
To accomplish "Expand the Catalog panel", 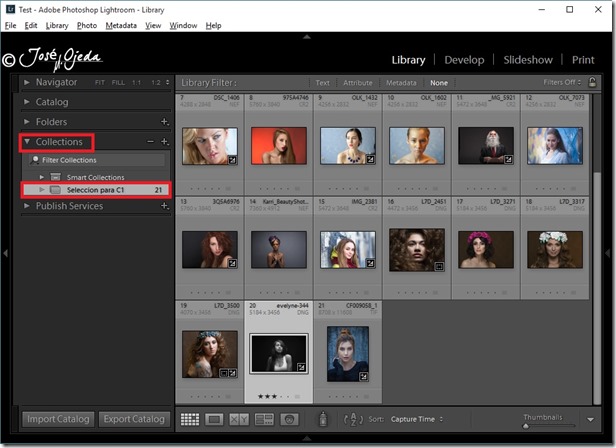I will pyautogui.click(x=27, y=102).
